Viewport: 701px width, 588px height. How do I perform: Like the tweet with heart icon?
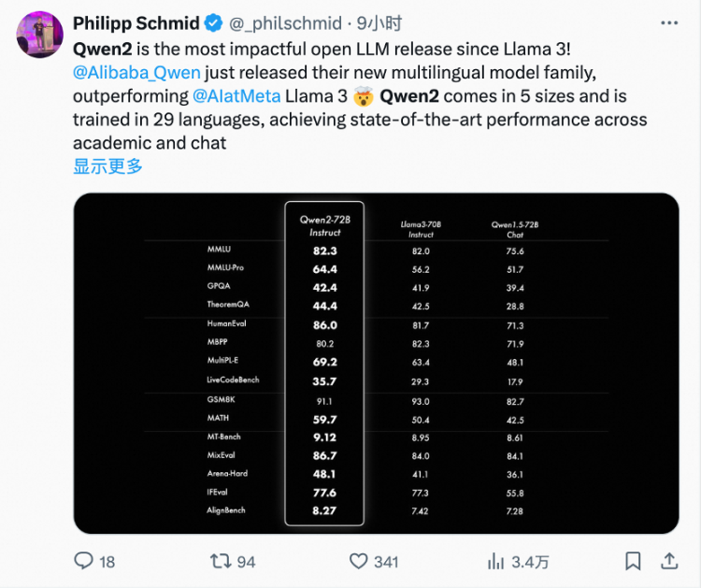tap(358, 561)
